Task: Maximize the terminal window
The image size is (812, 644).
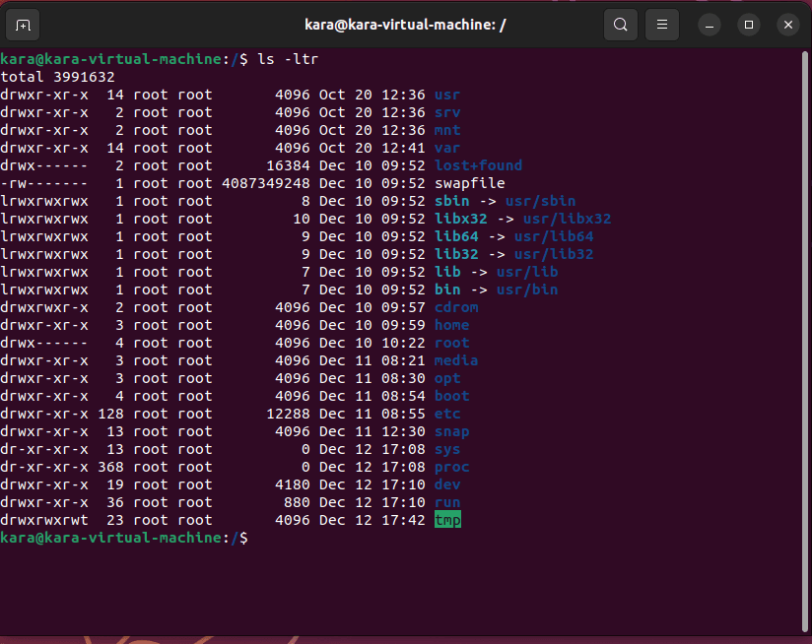Action: [749, 25]
